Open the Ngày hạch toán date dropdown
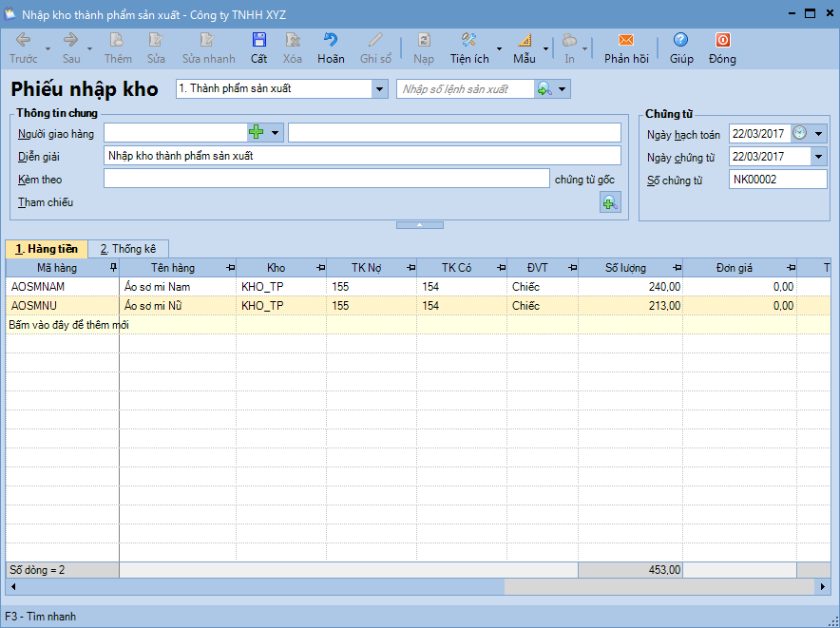840x628 pixels. click(x=818, y=133)
